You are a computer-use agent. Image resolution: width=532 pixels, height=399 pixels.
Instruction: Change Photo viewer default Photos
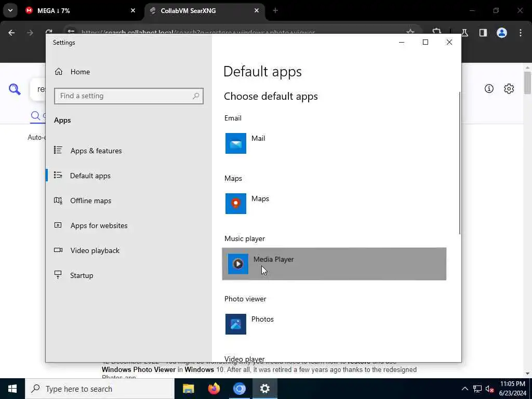click(334, 324)
